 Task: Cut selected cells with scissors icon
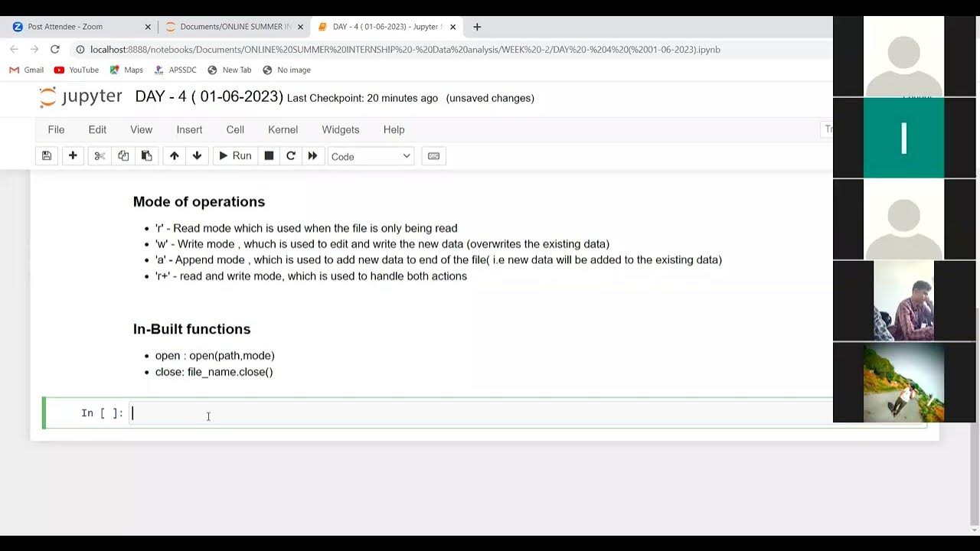[x=100, y=156]
